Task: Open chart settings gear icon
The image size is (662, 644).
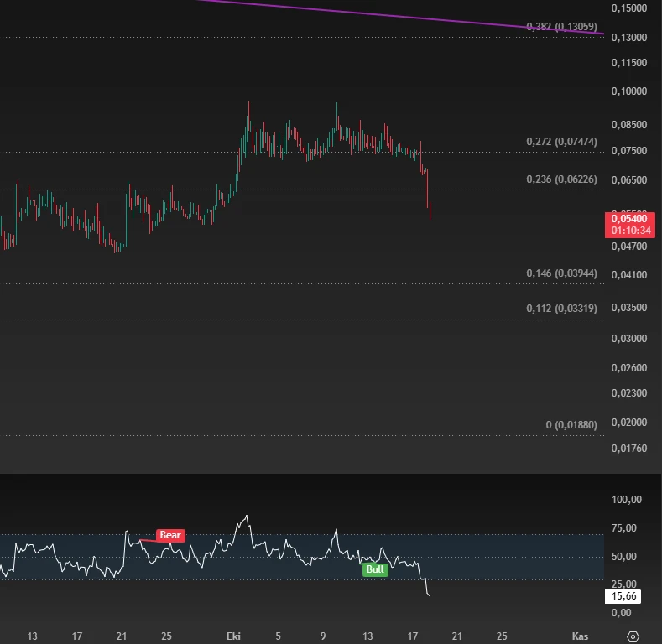Action: 633,636
